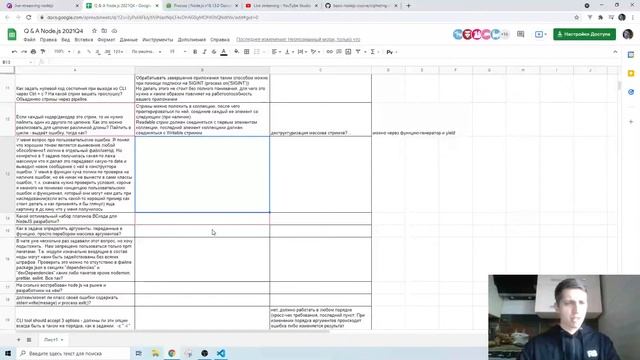Viewport: 640px width, 360px height.
Task: Undo the last action in toolbar
Action: click(14, 52)
